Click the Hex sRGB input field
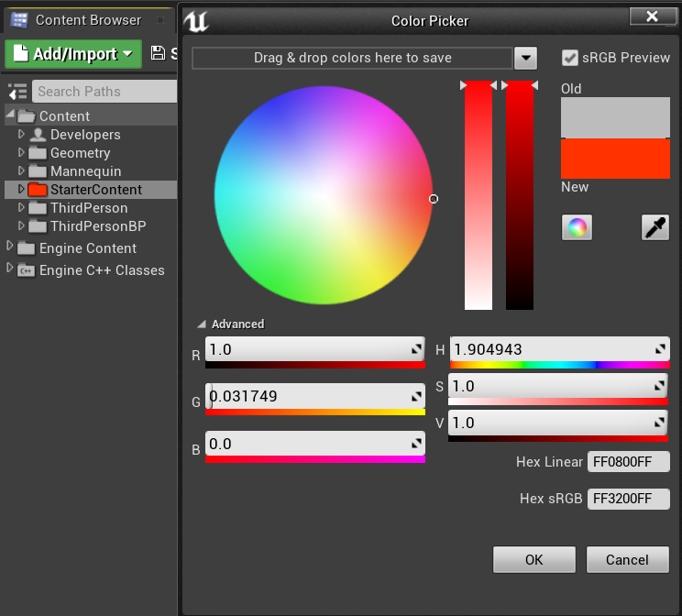The height and width of the screenshot is (616, 682). coord(629,499)
